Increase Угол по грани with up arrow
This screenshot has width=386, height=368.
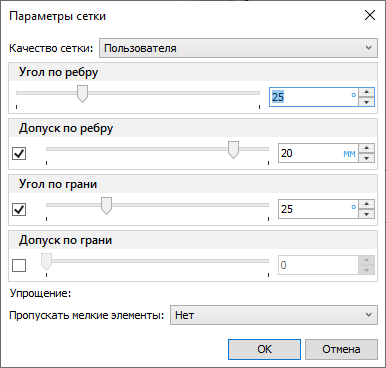(x=367, y=204)
